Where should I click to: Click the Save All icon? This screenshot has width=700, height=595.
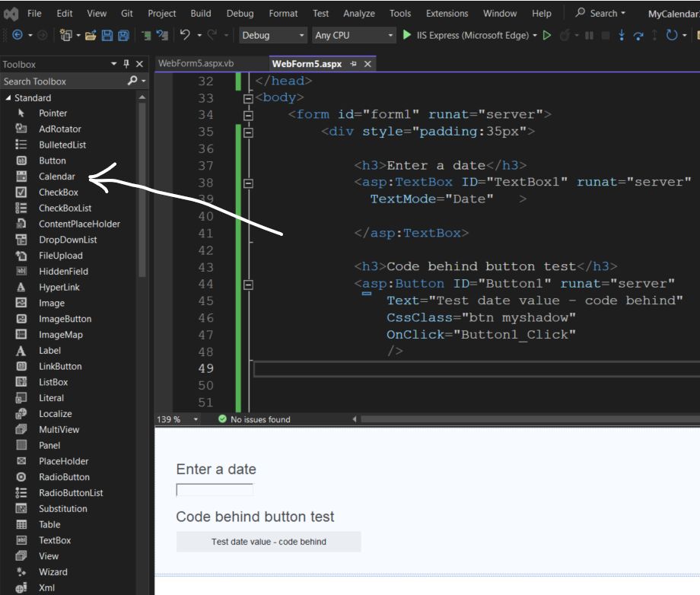point(124,35)
